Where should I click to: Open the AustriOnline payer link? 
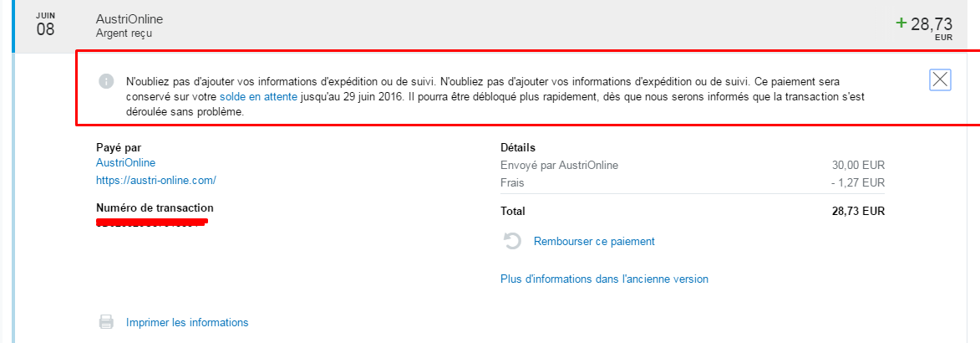(125, 163)
